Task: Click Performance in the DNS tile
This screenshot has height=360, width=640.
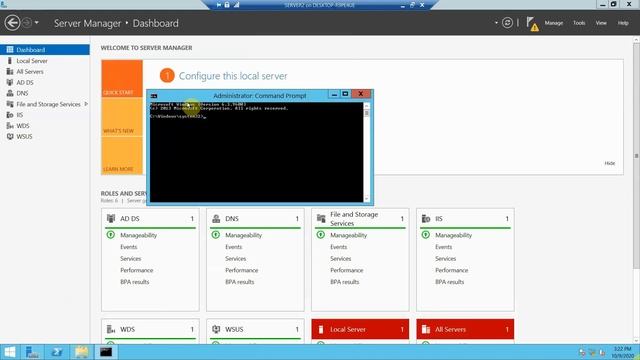Action: (242, 270)
